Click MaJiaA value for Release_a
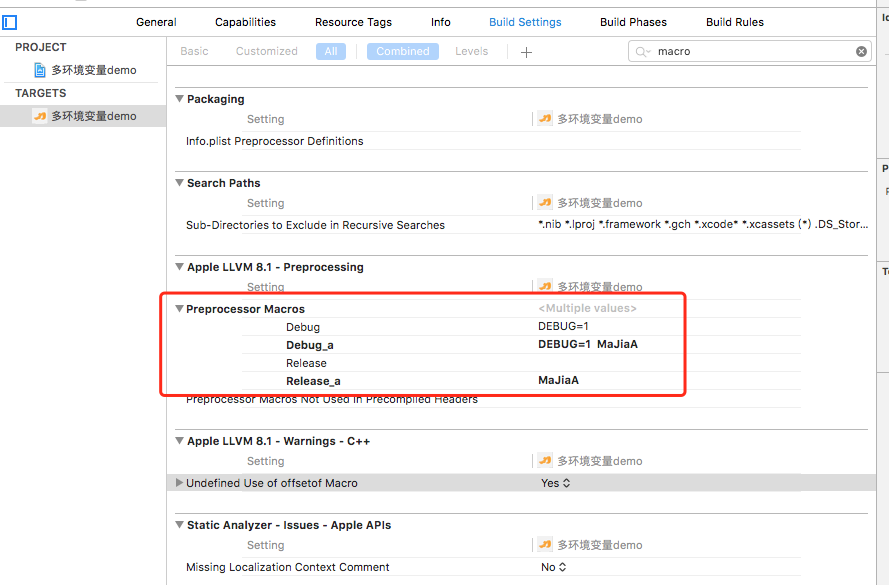 point(558,380)
